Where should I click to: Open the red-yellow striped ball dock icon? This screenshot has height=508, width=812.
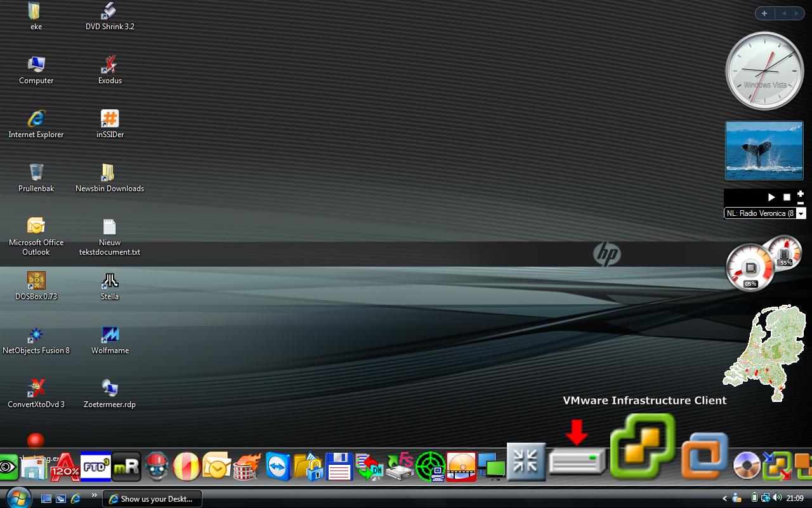[x=187, y=467]
